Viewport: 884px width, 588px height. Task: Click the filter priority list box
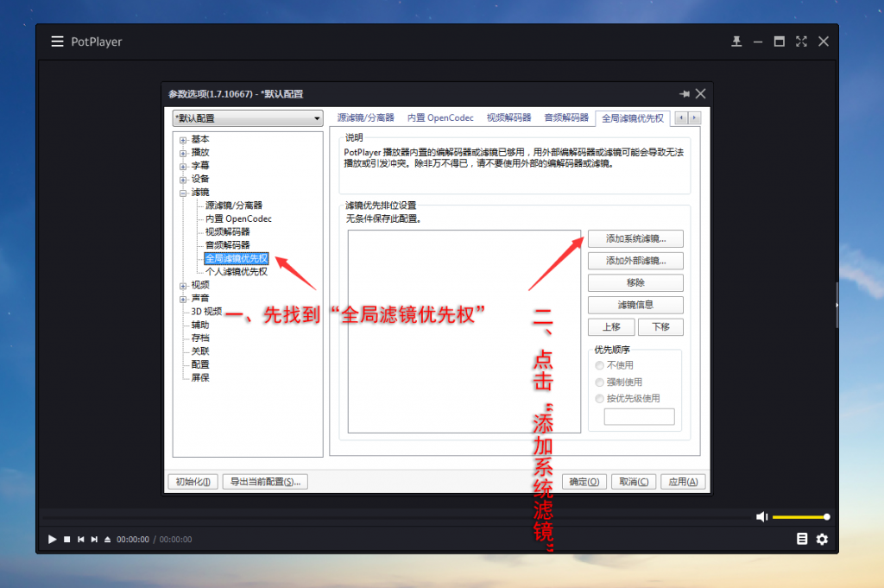coord(464,332)
